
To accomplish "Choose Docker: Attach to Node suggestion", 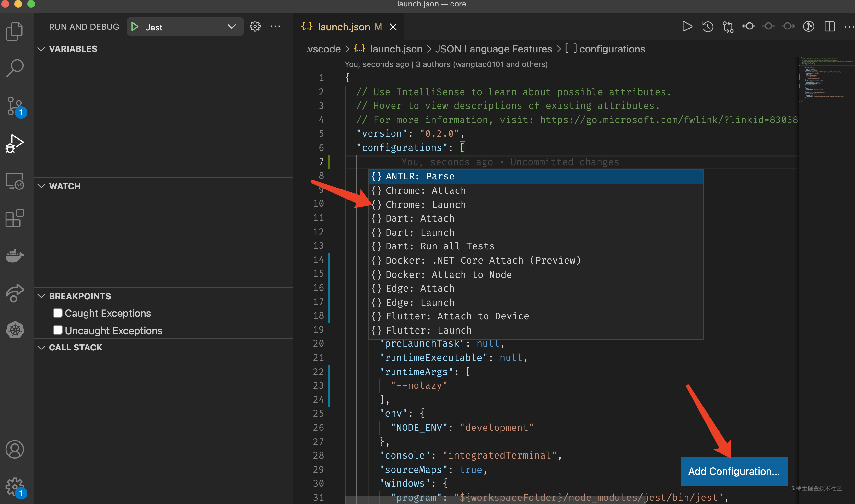I will (x=536, y=275).
